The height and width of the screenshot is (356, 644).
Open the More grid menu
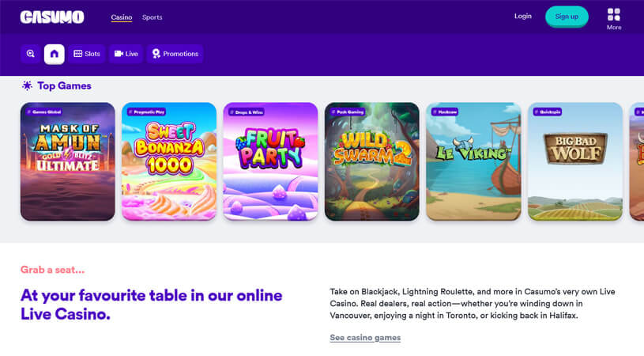614,18
